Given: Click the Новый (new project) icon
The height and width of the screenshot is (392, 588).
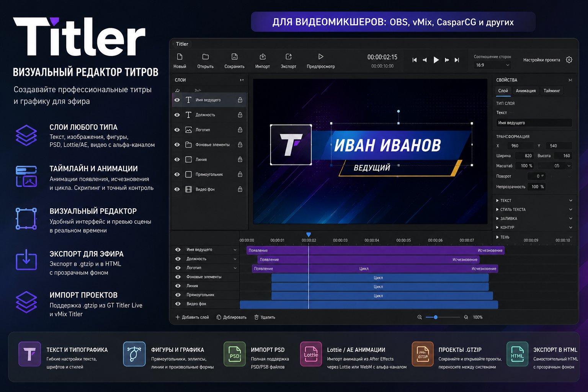Looking at the screenshot, I should click(x=180, y=57).
